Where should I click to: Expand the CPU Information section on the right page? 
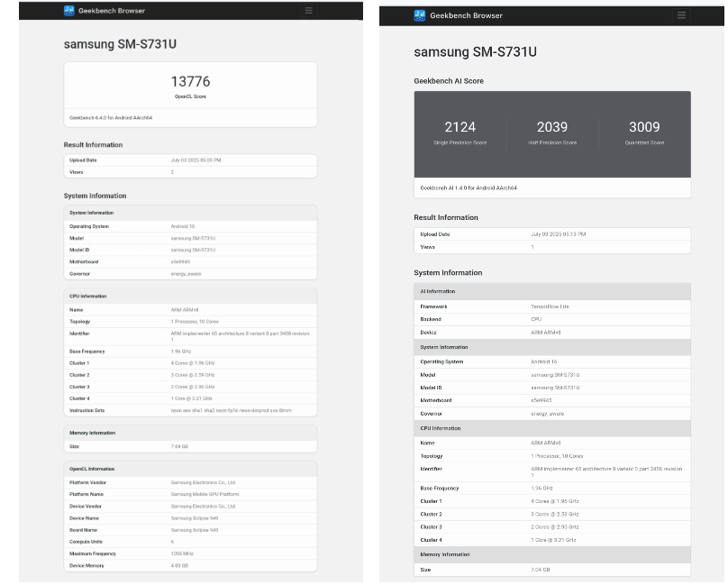point(558,428)
